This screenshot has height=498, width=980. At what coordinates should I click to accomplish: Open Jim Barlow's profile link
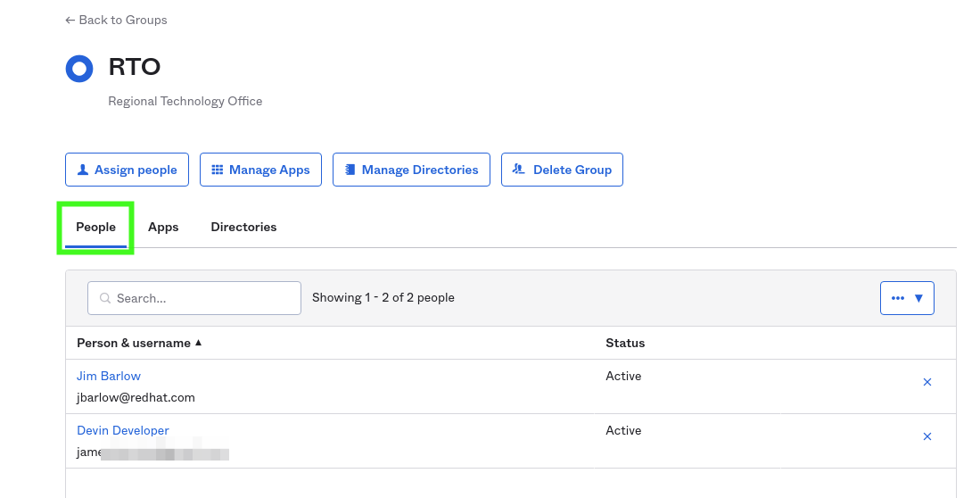pyautogui.click(x=109, y=376)
